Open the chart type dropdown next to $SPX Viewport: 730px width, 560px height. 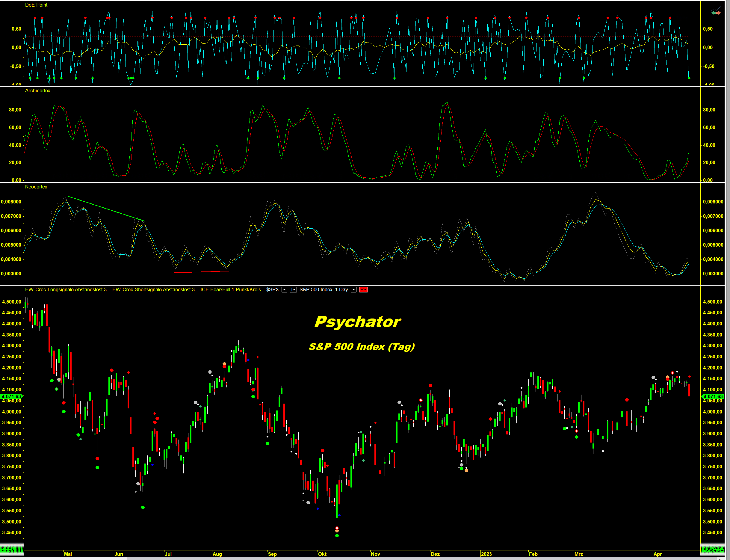[293, 290]
